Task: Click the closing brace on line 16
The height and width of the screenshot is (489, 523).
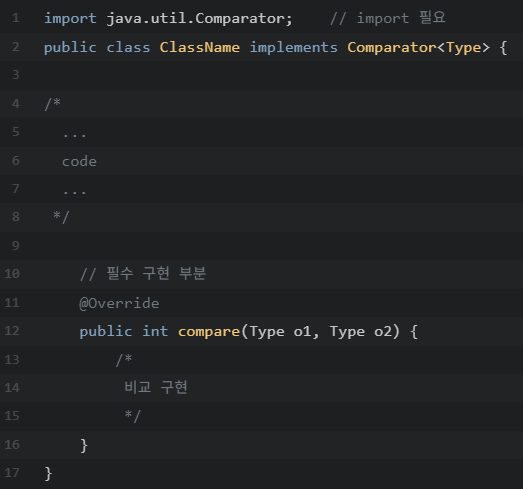Action: (x=84, y=446)
